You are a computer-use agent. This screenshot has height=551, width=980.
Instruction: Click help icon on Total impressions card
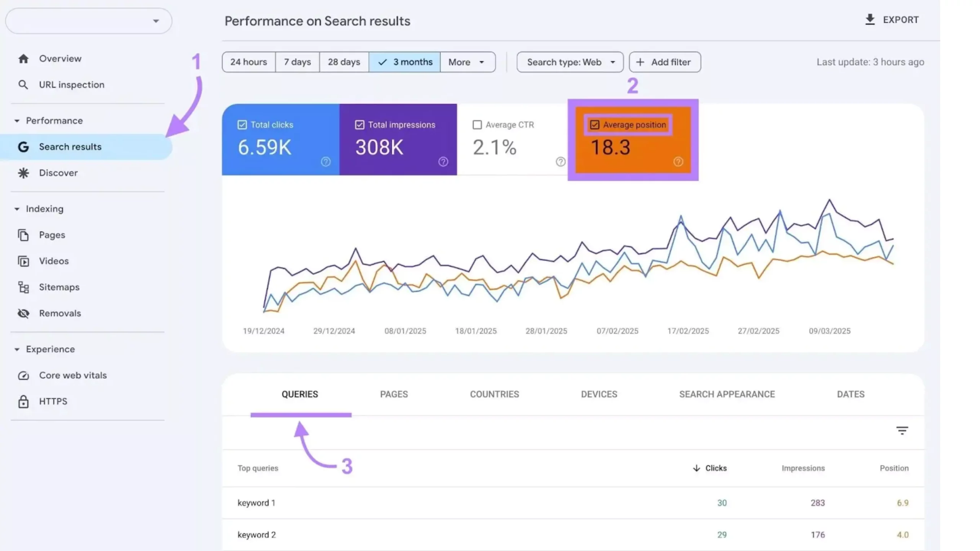click(x=443, y=162)
